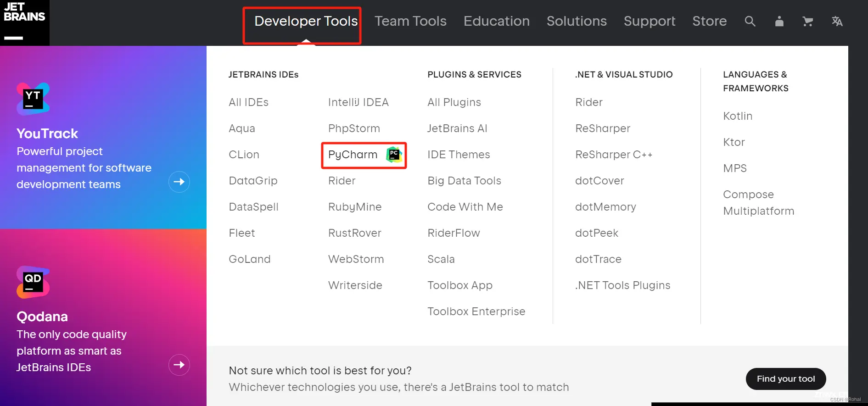Click the arrow button on YouTrack card

point(179,182)
